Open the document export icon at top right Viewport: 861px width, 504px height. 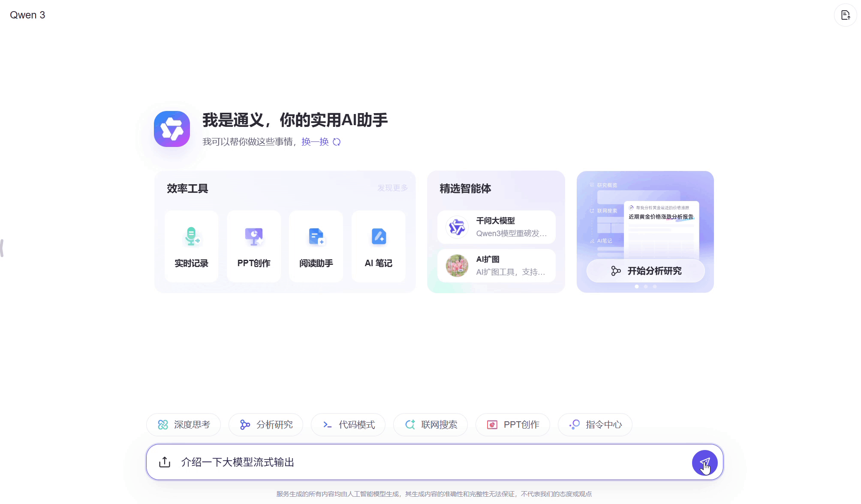click(845, 15)
